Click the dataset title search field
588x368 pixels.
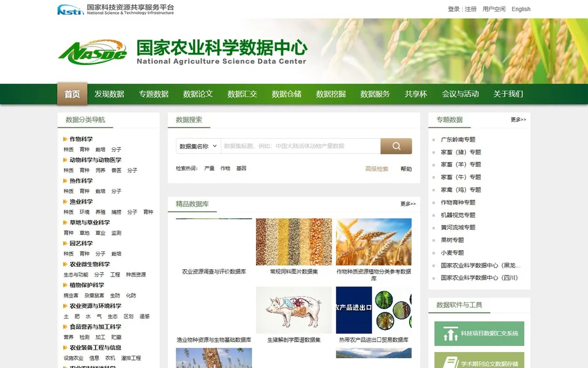point(300,146)
